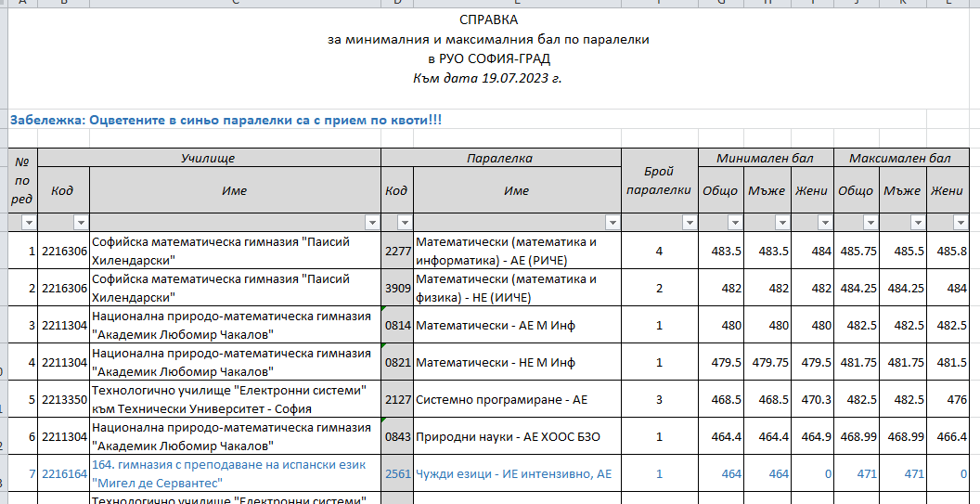
Task: Open filter for Максимален бал Мъже
Action: (x=915, y=223)
